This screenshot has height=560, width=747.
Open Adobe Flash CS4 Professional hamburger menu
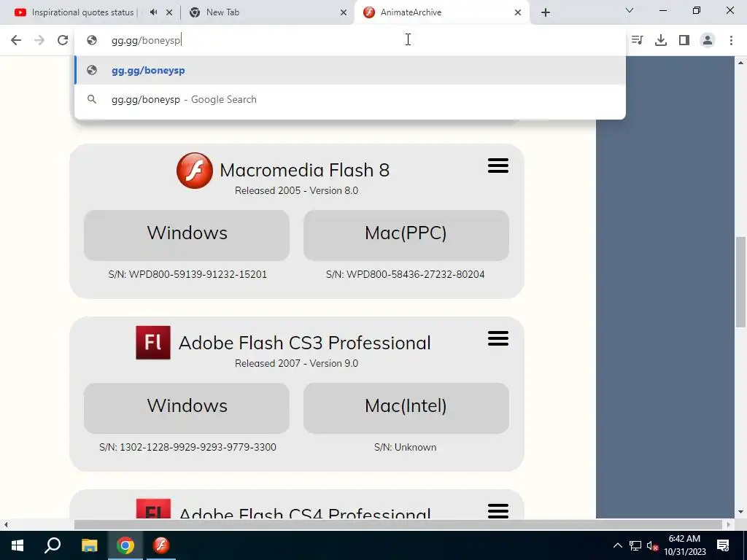[498, 511]
